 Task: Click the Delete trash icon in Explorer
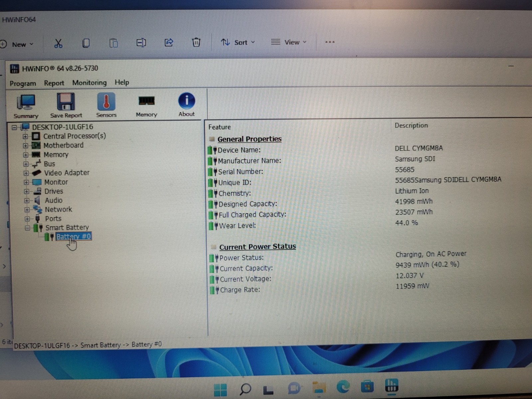[x=196, y=42]
